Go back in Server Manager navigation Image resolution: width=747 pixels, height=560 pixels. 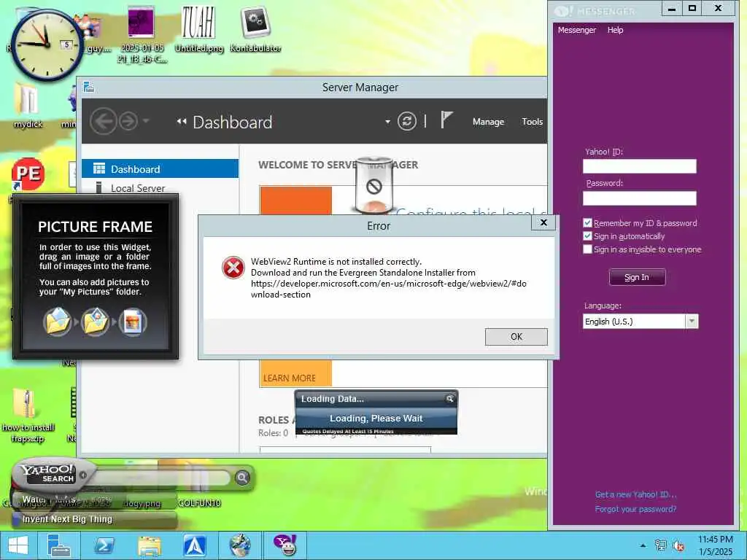(x=104, y=121)
